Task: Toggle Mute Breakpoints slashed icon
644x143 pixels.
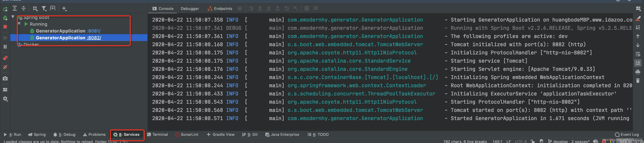Action: point(5,67)
